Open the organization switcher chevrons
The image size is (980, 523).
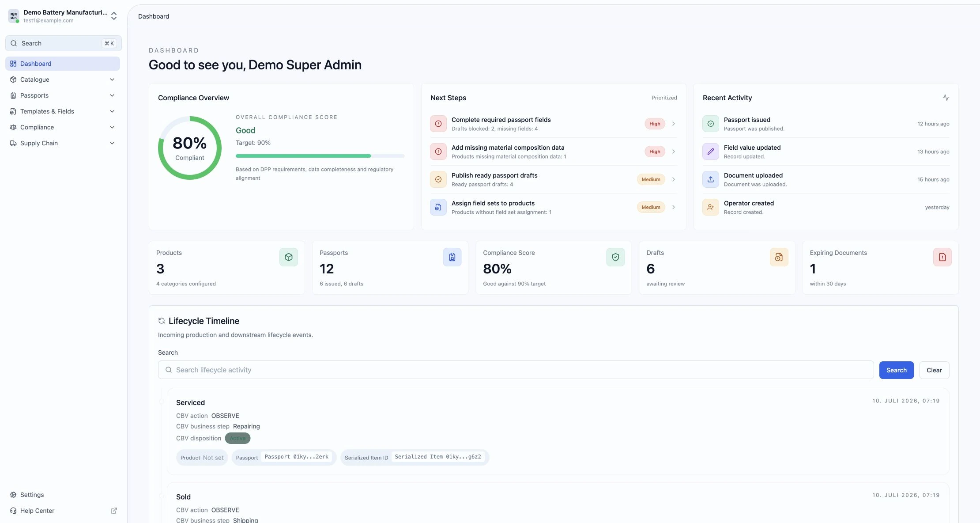[x=114, y=16]
